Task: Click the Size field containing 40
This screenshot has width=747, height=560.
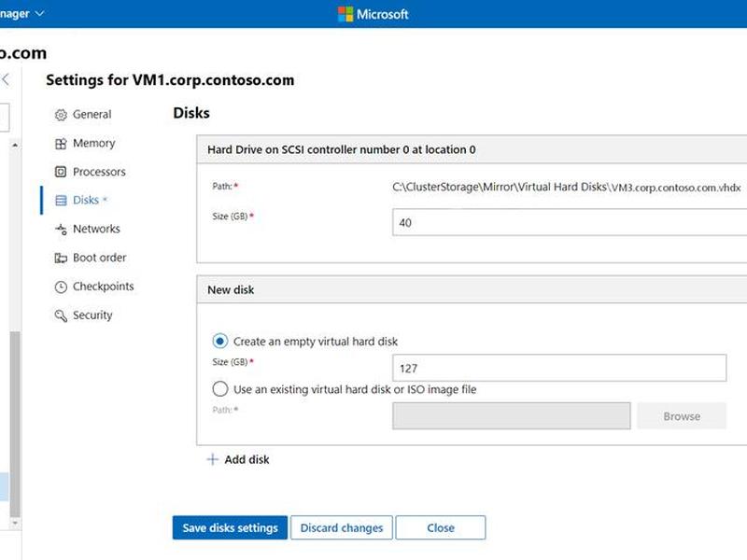Action: click(x=570, y=222)
